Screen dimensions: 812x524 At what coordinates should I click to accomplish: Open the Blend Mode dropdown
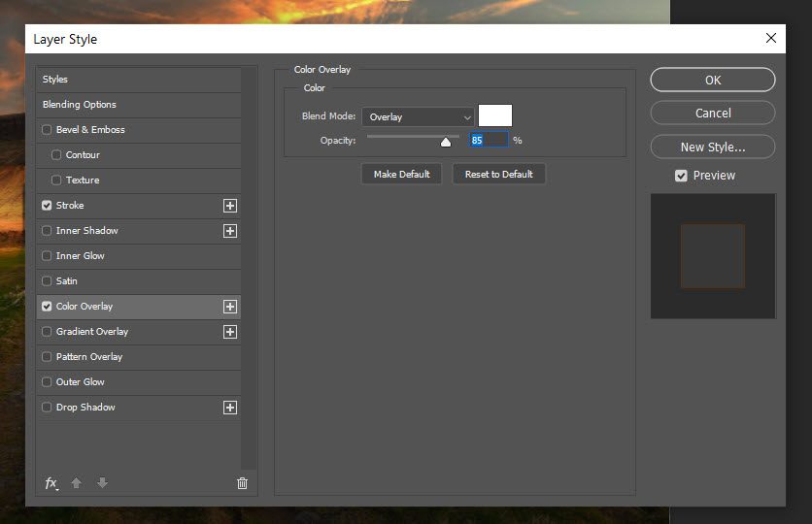418,117
